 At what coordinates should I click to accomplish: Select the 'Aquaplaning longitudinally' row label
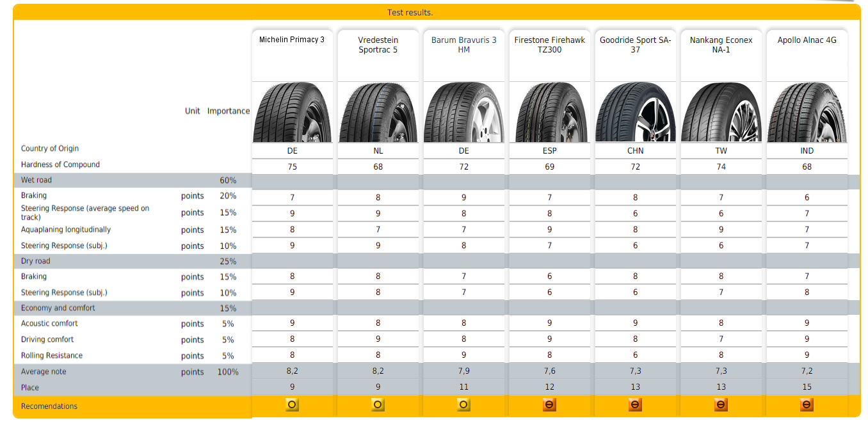pos(66,230)
